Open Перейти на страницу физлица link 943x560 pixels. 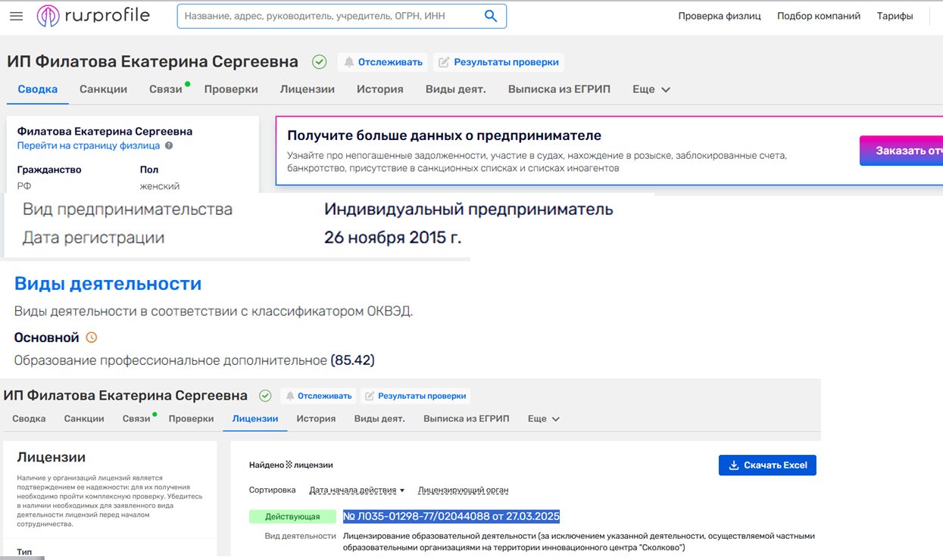coord(89,145)
